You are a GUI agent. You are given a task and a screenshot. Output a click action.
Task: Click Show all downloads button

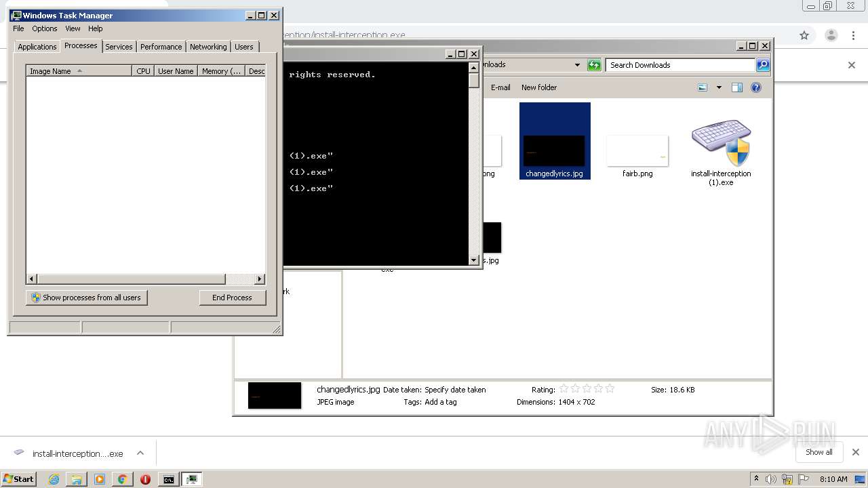point(819,452)
